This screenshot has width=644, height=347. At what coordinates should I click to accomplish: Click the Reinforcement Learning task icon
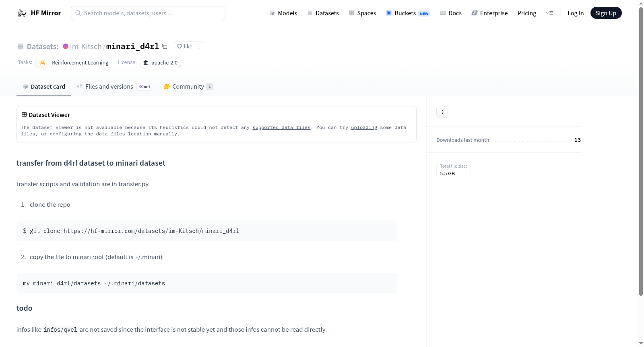43,62
